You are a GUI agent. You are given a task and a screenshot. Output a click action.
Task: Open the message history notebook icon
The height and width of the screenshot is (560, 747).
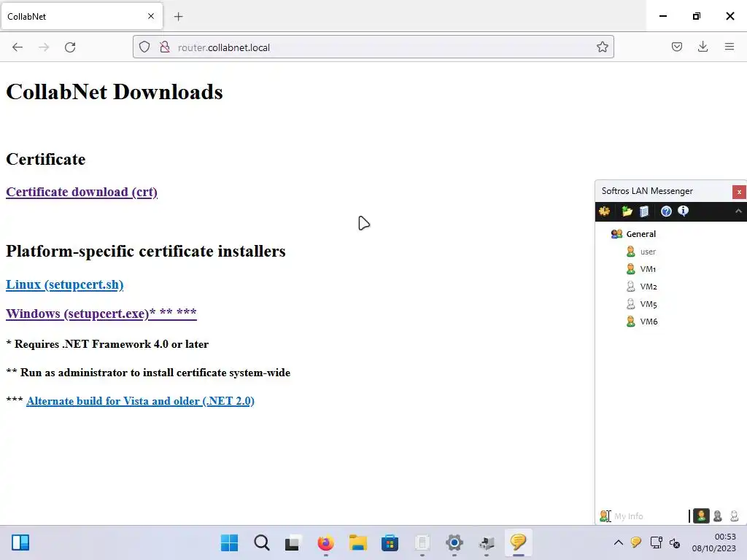[x=644, y=211]
